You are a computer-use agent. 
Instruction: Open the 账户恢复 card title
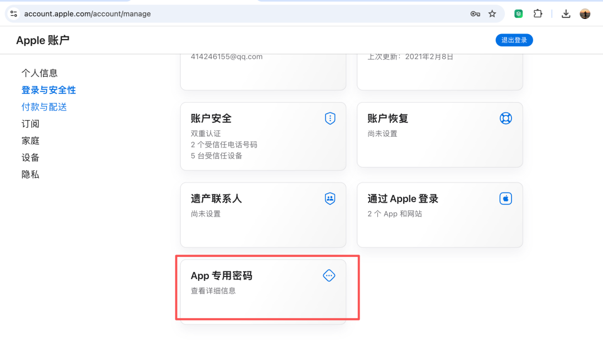387,118
